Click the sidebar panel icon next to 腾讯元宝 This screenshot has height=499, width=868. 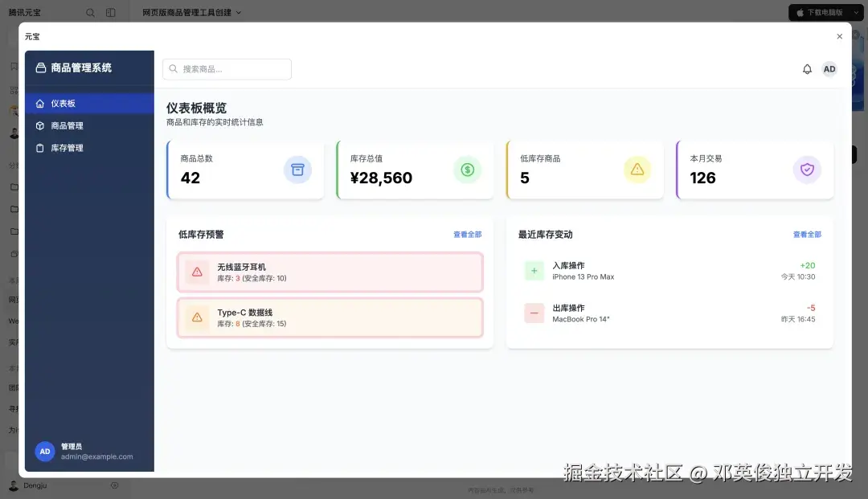[110, 12]
